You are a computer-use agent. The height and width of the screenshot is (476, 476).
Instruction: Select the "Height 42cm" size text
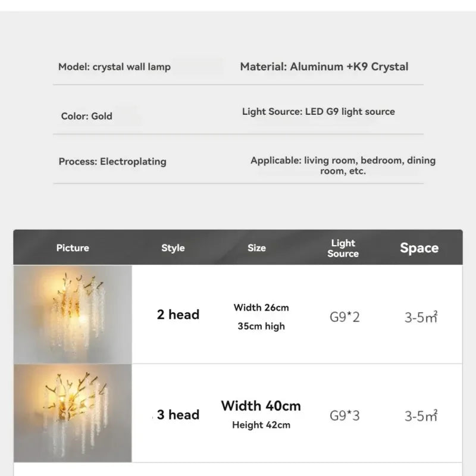pos(261,425)
